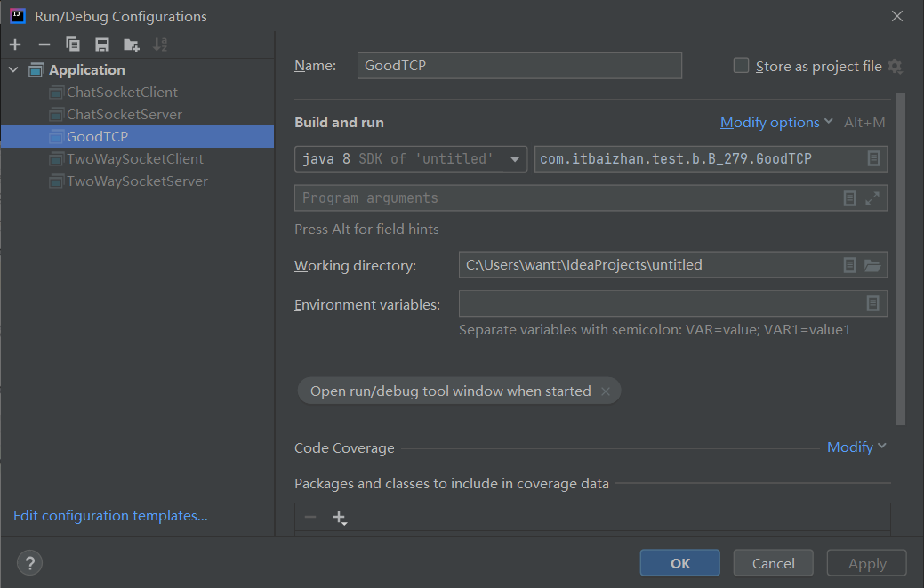The image size is (924, 588).
Task: Open the Code Coverage Modify dropdown
Action: pos(856,447)
